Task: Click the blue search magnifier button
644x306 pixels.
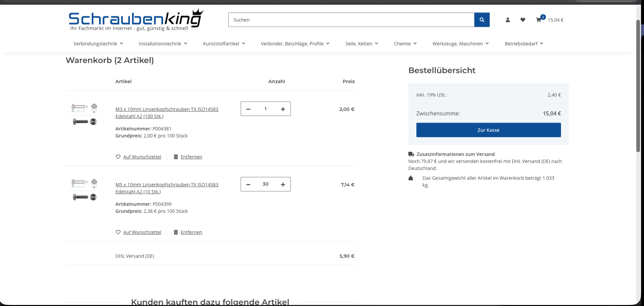Action: (482, 20)
